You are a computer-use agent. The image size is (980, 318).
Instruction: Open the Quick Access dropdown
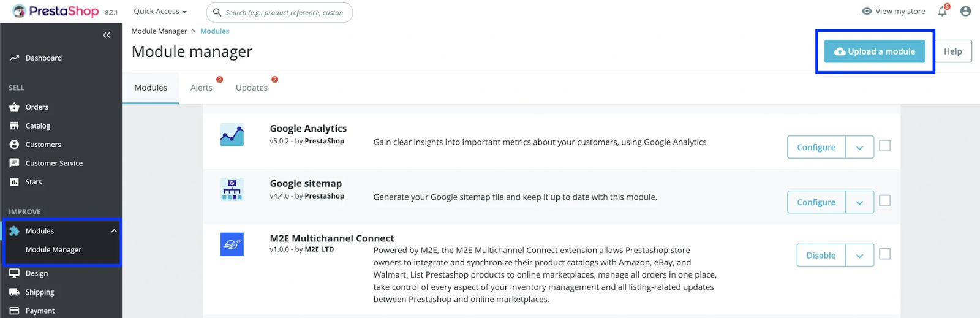160,12
